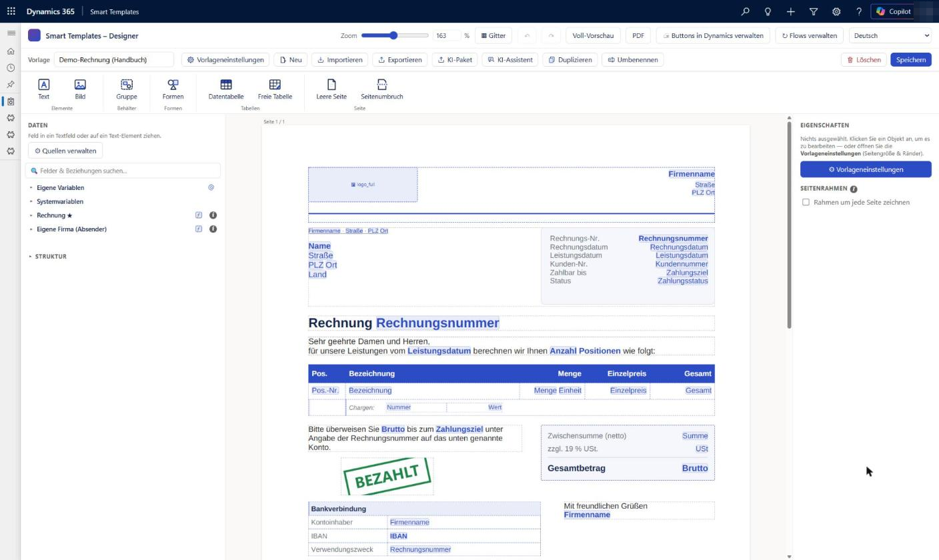The image size is (939, 560).
Task: Open the Formen shapes tool
Action: tap(173, 89)
